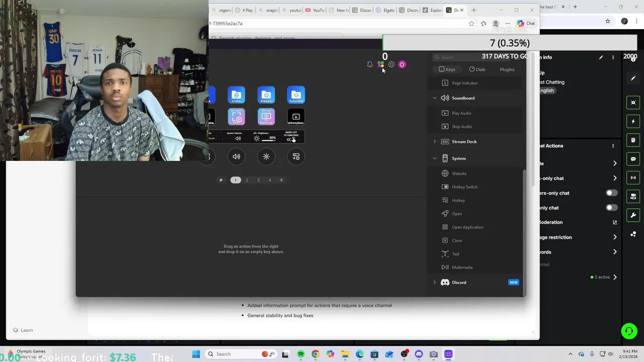This screenshot has width=644, height=362.
Task: Switch to the Keys tab
Action: pos(447,69)
